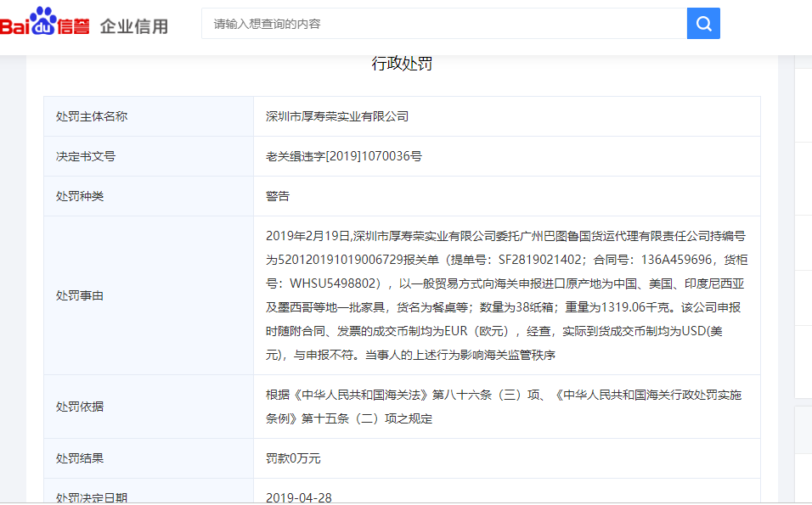This screenshot has height=505, width=812.
Task: Click the line mentioning EUR (欧元)
Action: (494, 331)
